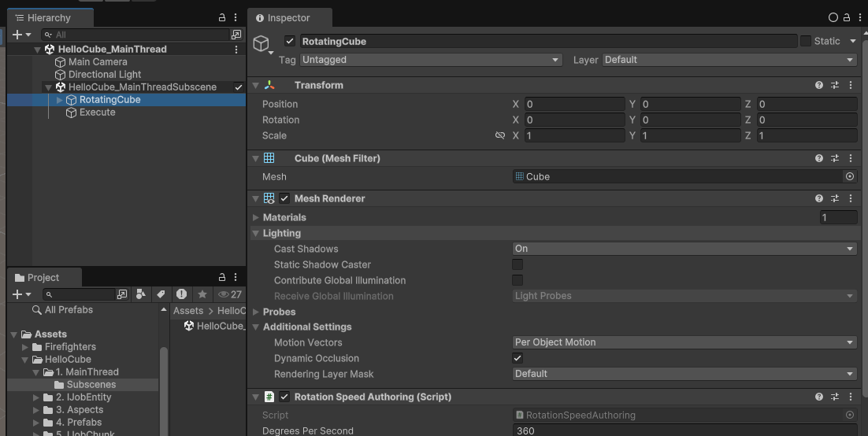Toggle hidden packages visibility (27)

[230, 294]
